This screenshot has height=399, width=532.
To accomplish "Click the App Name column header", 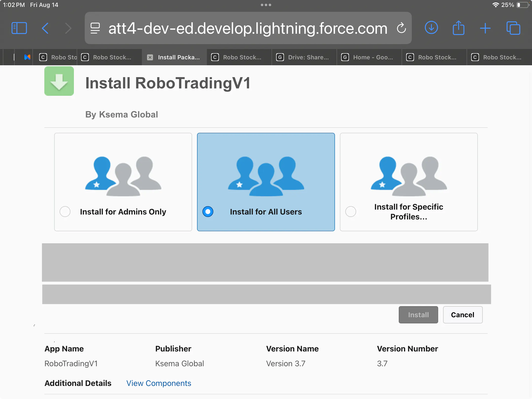I will click(x=64, y=349).
